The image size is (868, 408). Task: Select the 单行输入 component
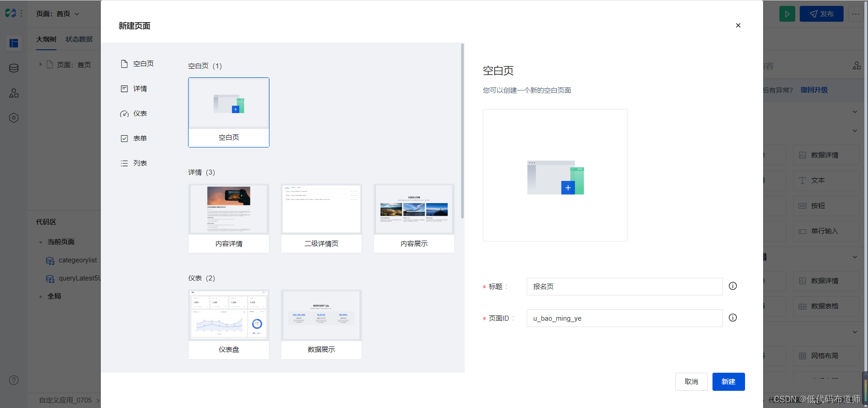coord(826,231)
